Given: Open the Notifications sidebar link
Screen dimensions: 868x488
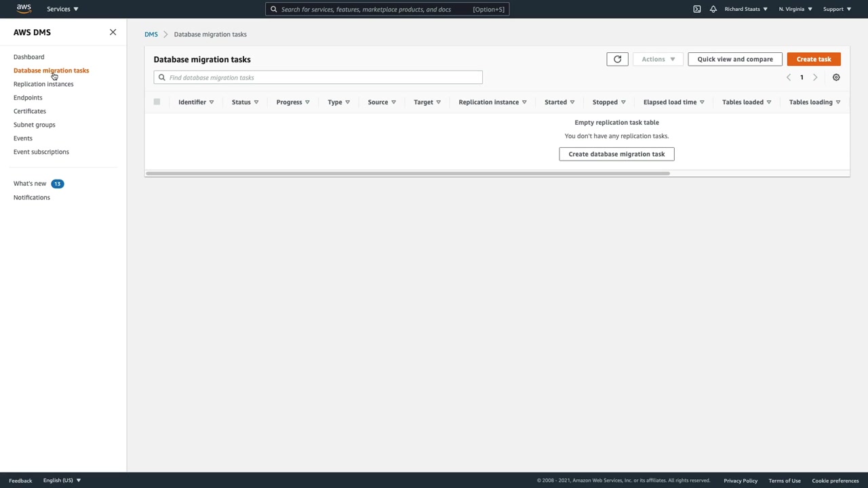Looking at the screenshot, I should tap(32, 197).
